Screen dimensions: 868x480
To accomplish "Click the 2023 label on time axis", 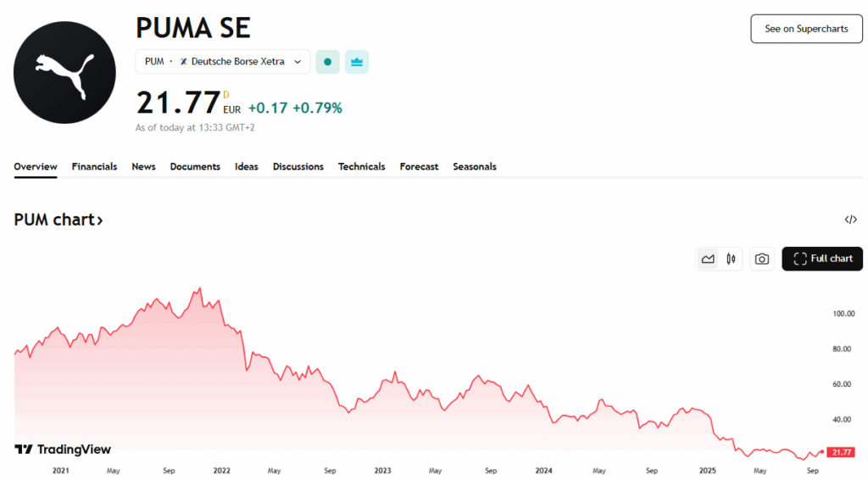I will (382, 471).
